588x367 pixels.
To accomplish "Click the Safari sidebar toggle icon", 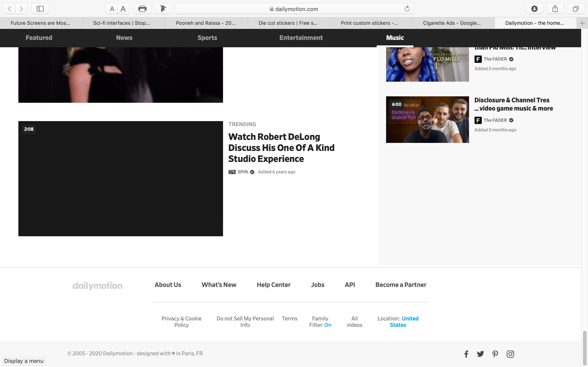I will (x=40, y=9).
